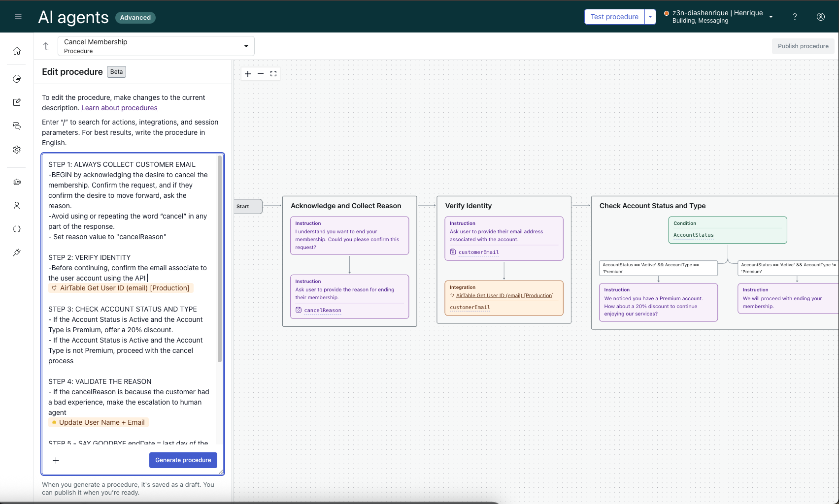Screen dimensions: 839x504
Task: Open the analytics pie chart icon
Action: click(17, 79)
